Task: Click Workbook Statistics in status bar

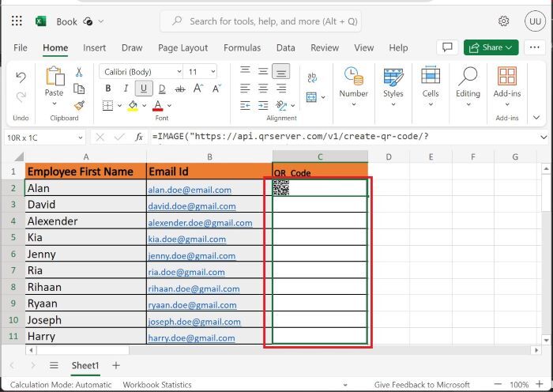Action: tap(157, 385)
